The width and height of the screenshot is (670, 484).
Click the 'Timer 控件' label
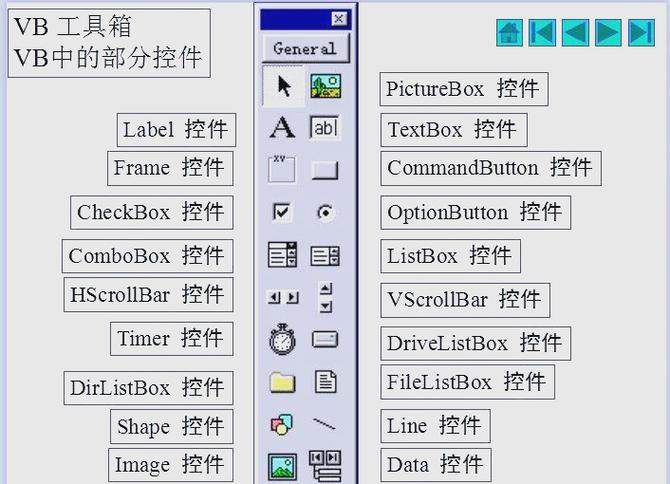tap(172, 339)
